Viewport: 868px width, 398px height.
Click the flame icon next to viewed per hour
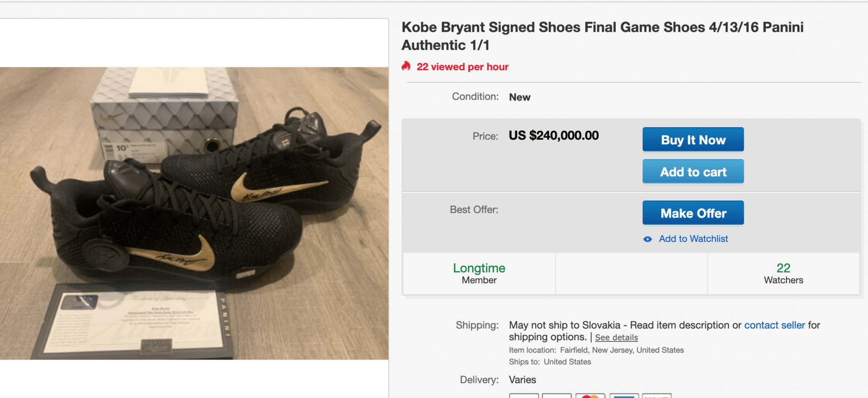pyautogui.click(x=406, y=66)
